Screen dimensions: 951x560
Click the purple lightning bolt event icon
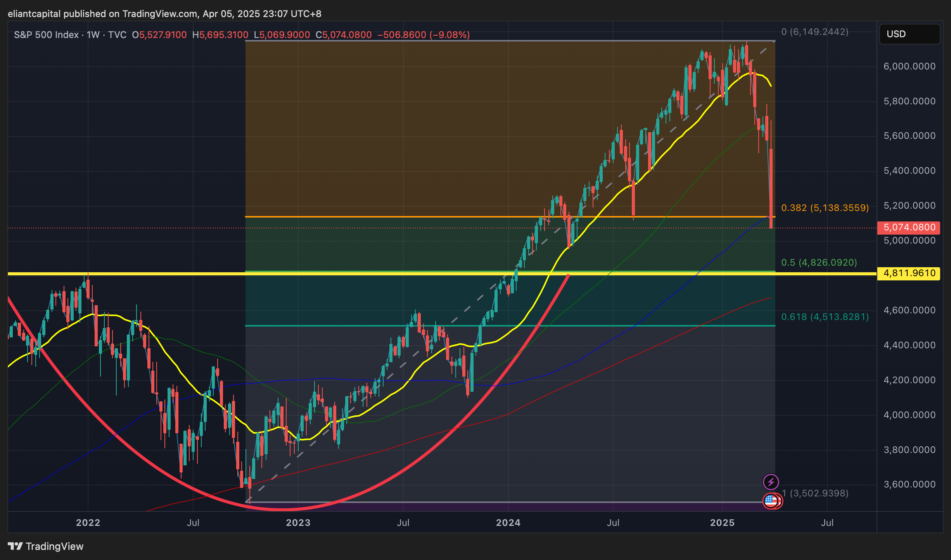pyautogui.click(x=771, y=482)
